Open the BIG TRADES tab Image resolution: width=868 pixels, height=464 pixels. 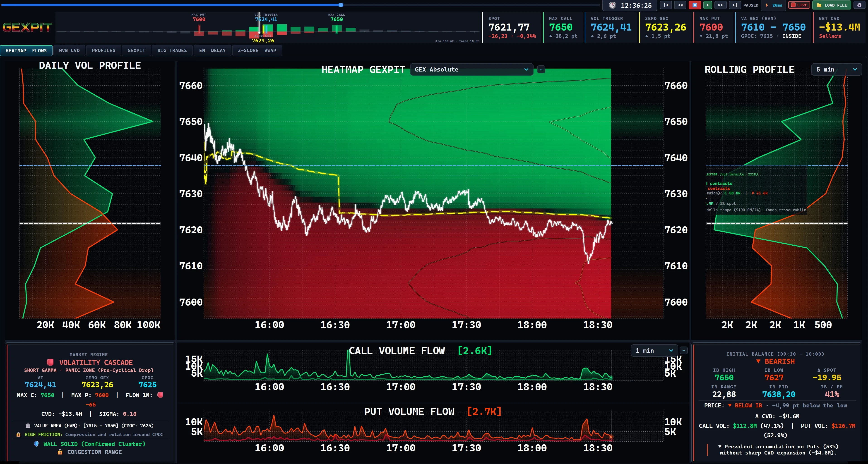(172, 50)
